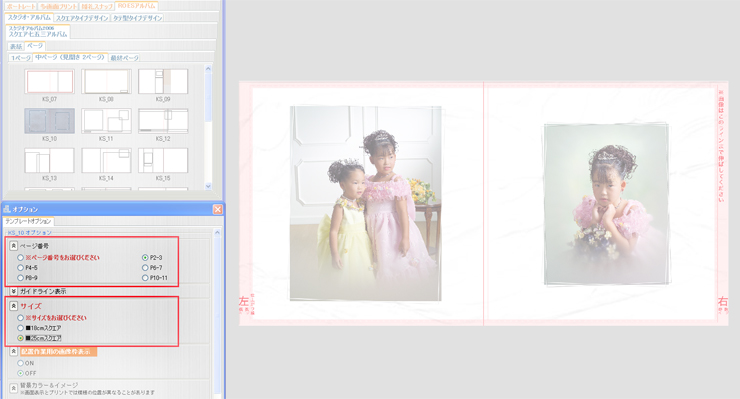Close the オプション panel
The image size is (740, 399).
pos(218,209)
